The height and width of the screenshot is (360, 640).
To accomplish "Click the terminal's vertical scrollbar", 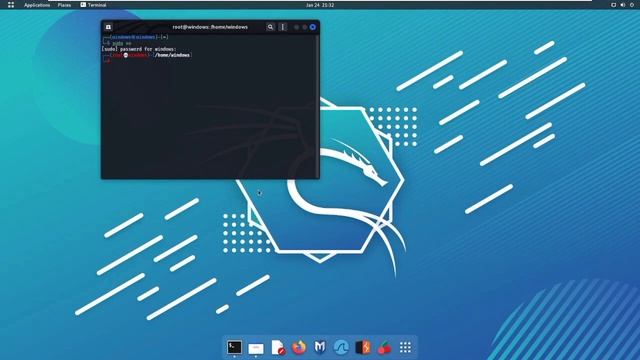I will 318,106.
